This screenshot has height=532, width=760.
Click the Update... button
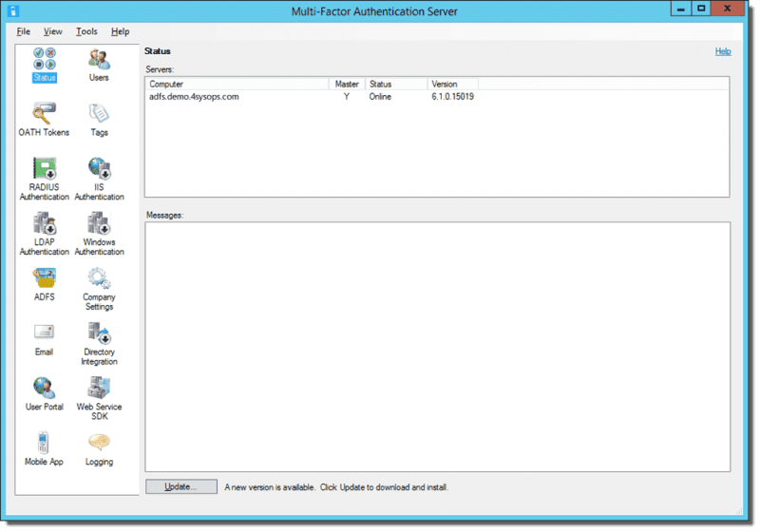[181, 486]
